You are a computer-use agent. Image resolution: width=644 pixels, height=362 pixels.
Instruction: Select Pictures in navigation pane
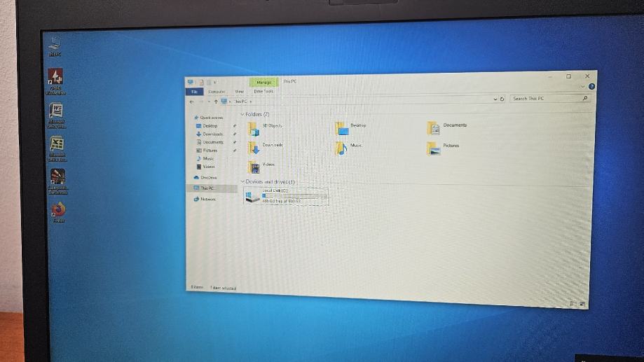pyautogui.click(x=207, y=151)
